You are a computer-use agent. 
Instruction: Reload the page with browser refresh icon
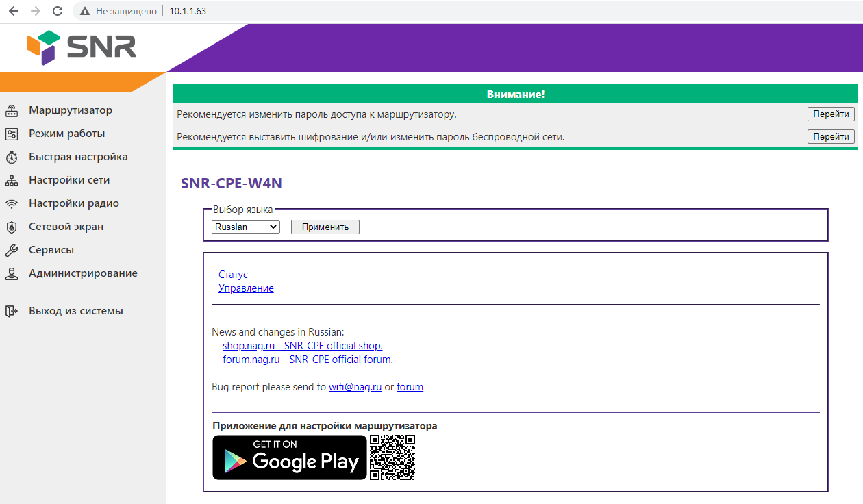click(x=58, y=11)
